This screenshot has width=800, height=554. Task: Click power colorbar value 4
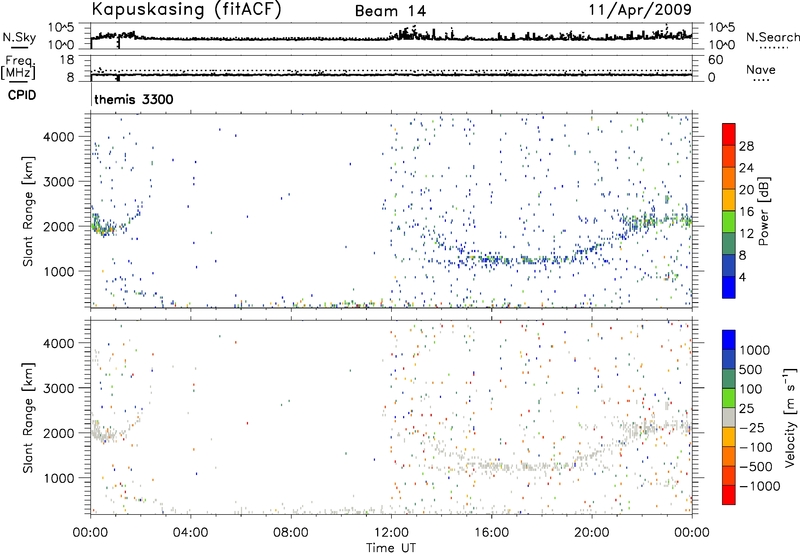click(x=743, y=277)
